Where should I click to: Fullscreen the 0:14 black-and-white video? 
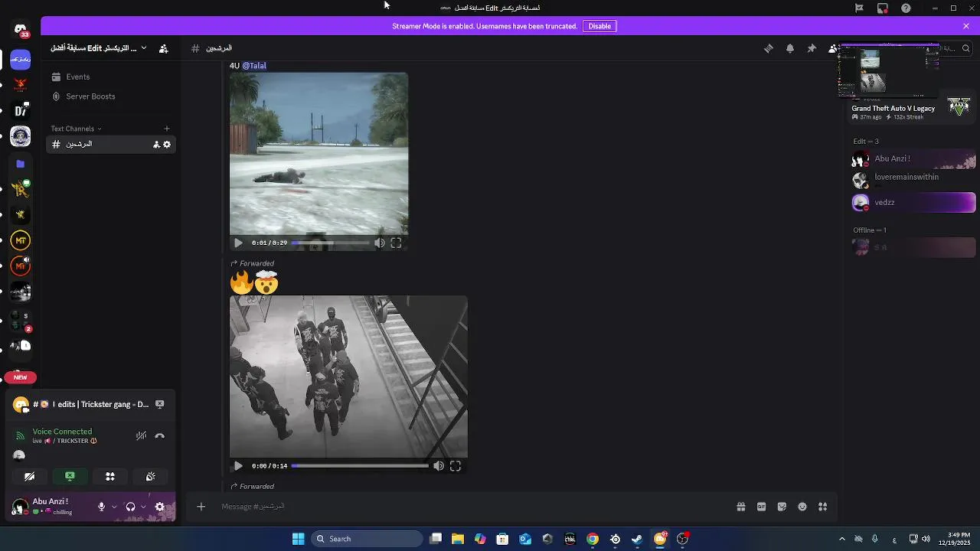(456, 465)
